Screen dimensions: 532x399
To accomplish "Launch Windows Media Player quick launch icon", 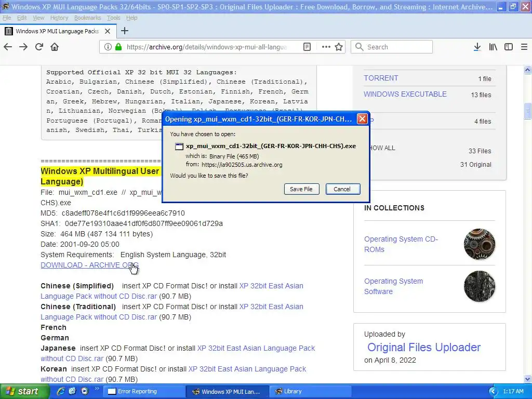I will click(x=84, y=391).
